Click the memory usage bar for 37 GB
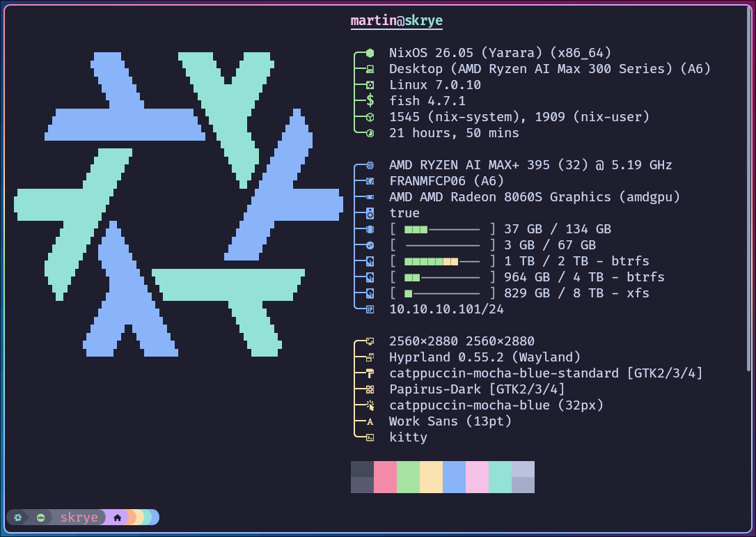The image size is (756, 537). [442, 229]
